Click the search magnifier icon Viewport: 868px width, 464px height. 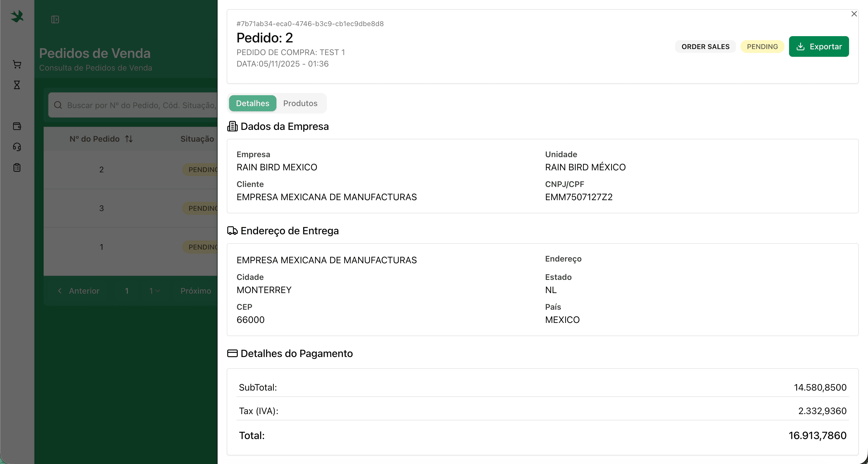(58, 105)
